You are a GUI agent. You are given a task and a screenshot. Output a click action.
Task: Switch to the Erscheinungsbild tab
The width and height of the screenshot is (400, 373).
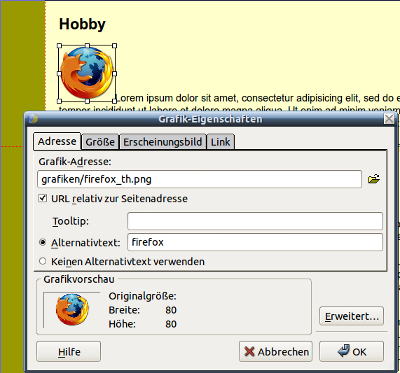[x=163, y=142]
